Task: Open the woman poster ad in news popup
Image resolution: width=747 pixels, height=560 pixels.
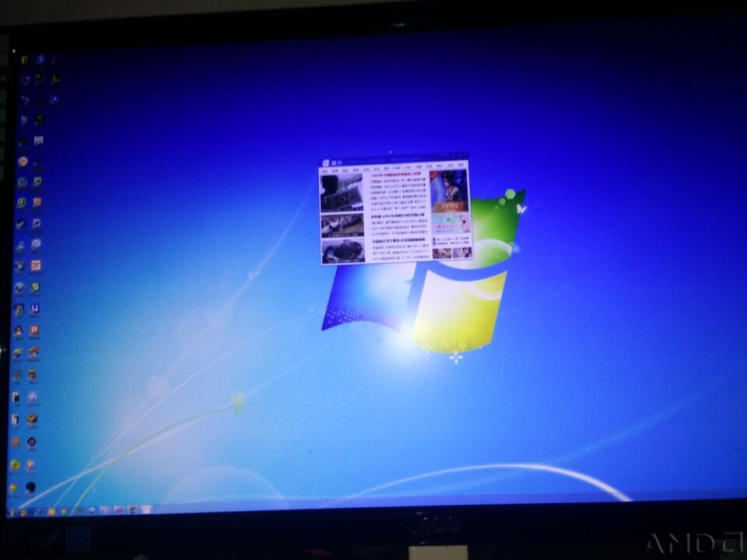Action: tap(449, 191)
